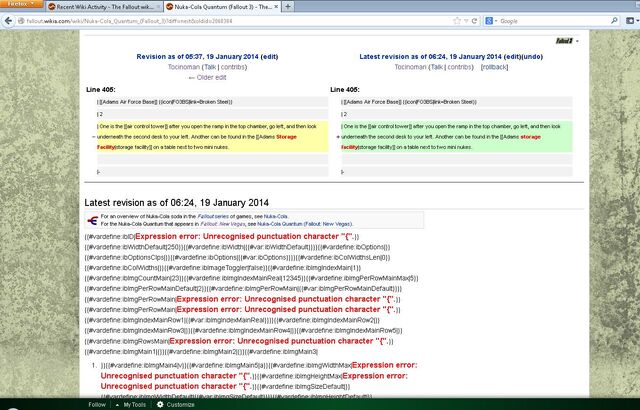
Task: Close the Recent Wiki Activity tab
Action: tap(158, 7)
